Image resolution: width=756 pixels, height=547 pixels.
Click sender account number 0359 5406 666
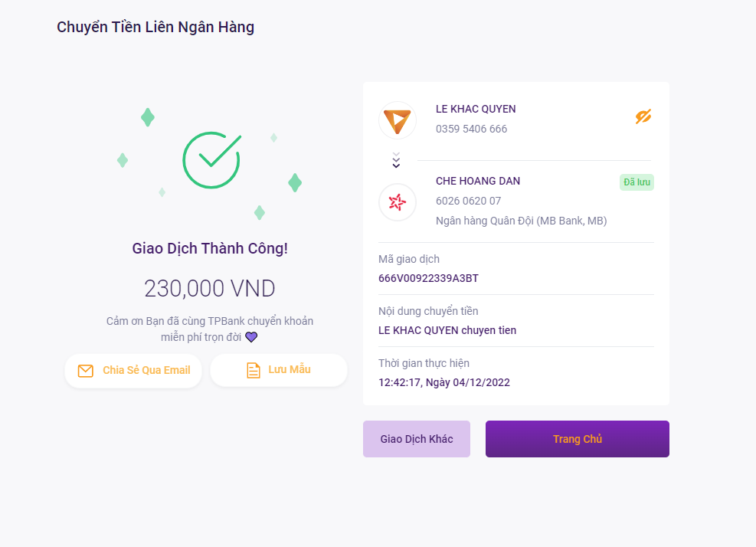(472, 129)
